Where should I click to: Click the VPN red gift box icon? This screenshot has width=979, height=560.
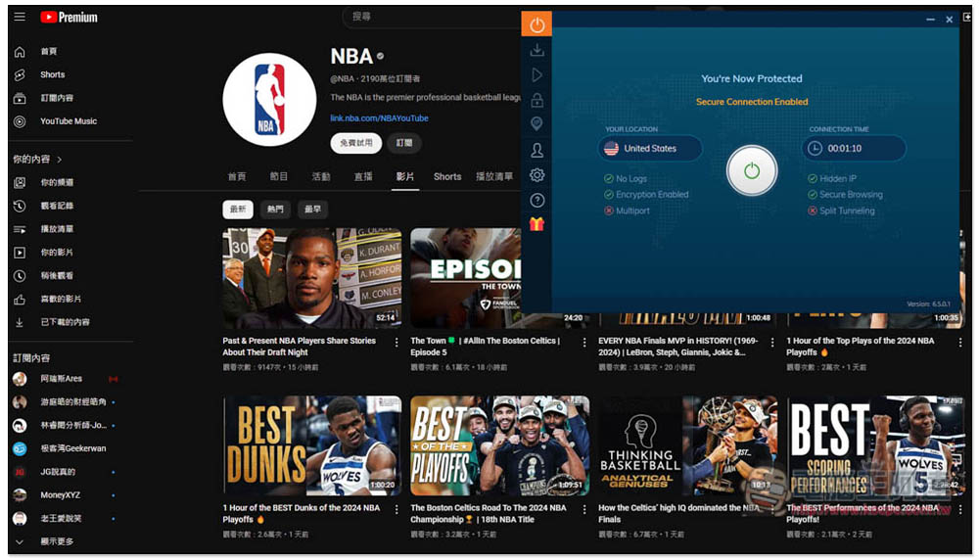click(536, 224)
